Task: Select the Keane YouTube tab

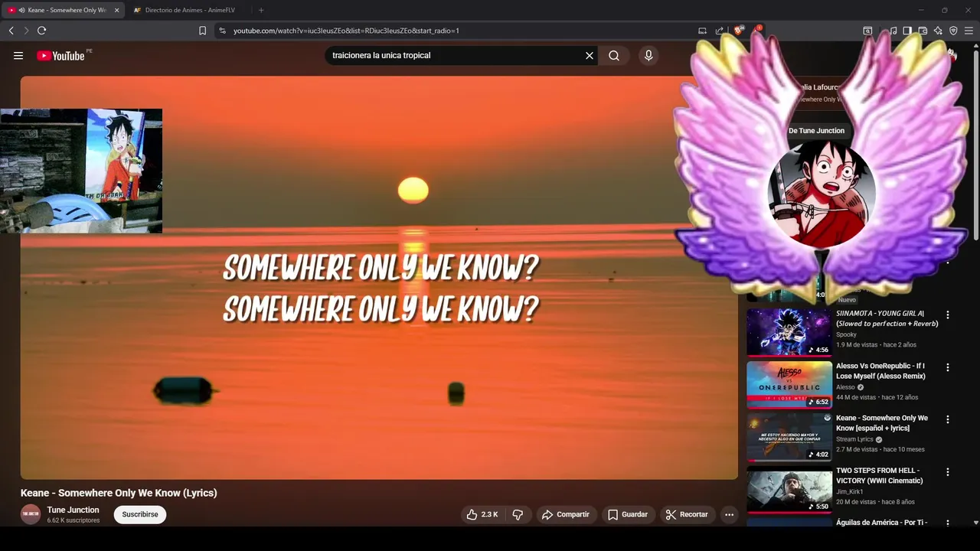Action: (63, 10)
